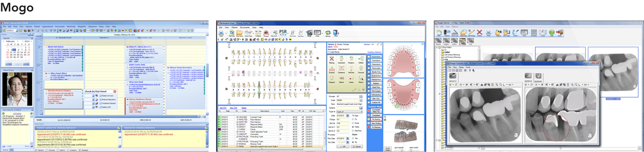Open the green Help icon in Image Cabinet

[x=552, y=33]
